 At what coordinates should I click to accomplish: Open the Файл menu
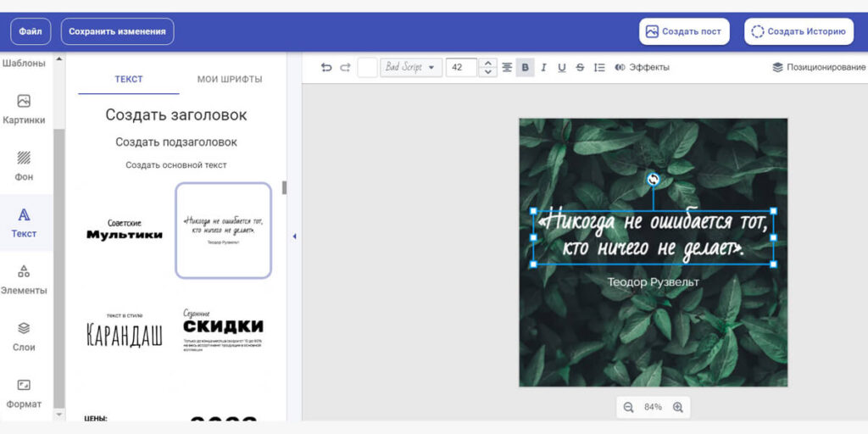(31, 31)
